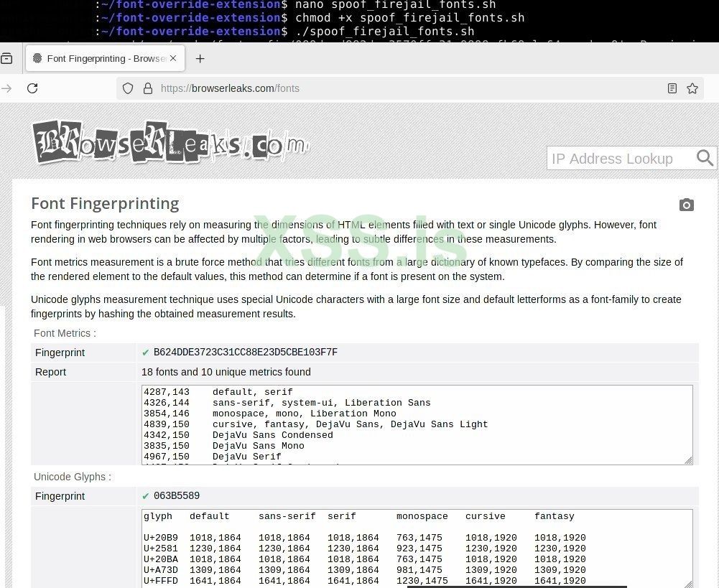Click the camera screenshot icon
This screenshot has height=588, width=719.
(x=687, y=205)
